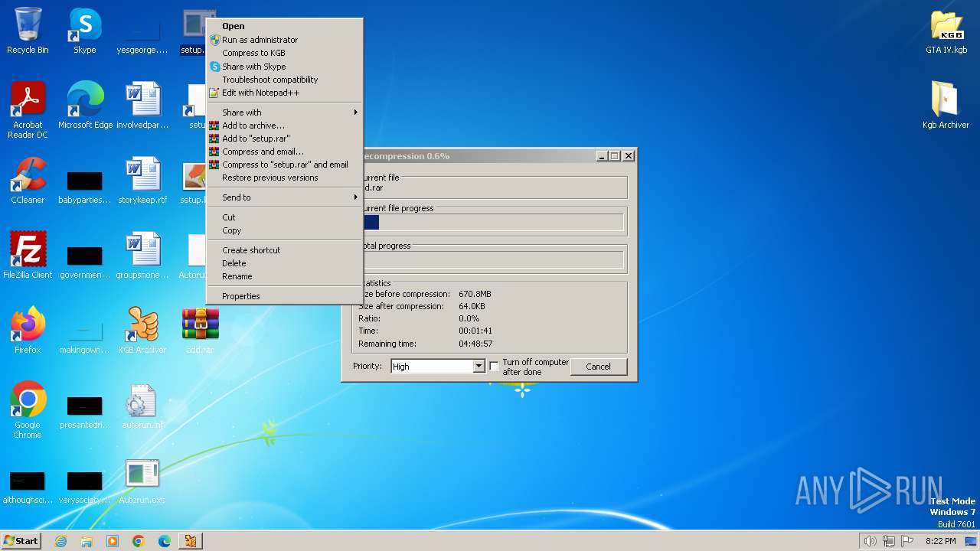Screen dimensions: 980x551
Task: Select the storykeep.rtf document
Action: (142, 181)
